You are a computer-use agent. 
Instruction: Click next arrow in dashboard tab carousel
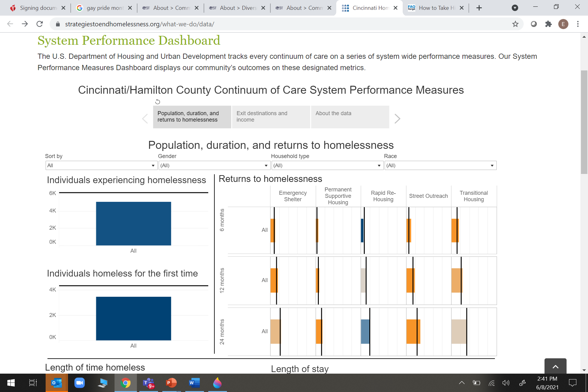[397, 119]
